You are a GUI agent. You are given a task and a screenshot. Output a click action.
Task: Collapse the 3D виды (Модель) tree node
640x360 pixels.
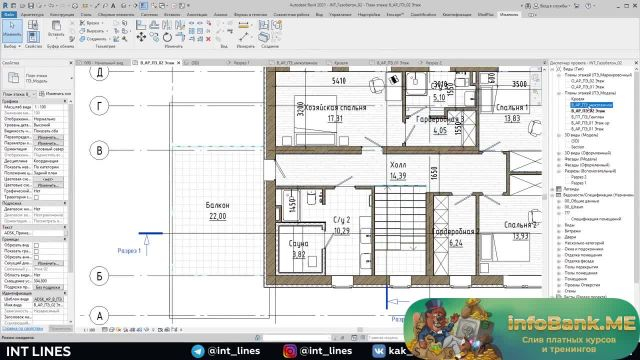pyautogui.click(x=559, y=135)
